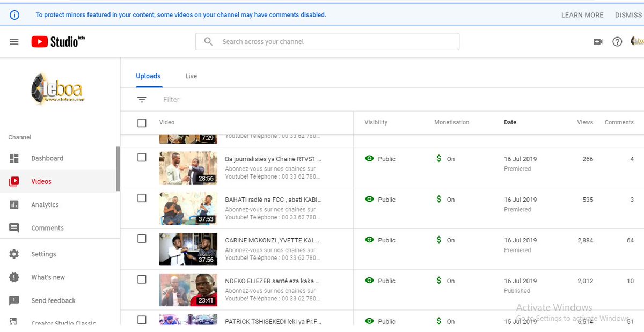Screen dimensions: 644x332
Task: Tick the select-all videos checkbox
Action: pos(142,123)
